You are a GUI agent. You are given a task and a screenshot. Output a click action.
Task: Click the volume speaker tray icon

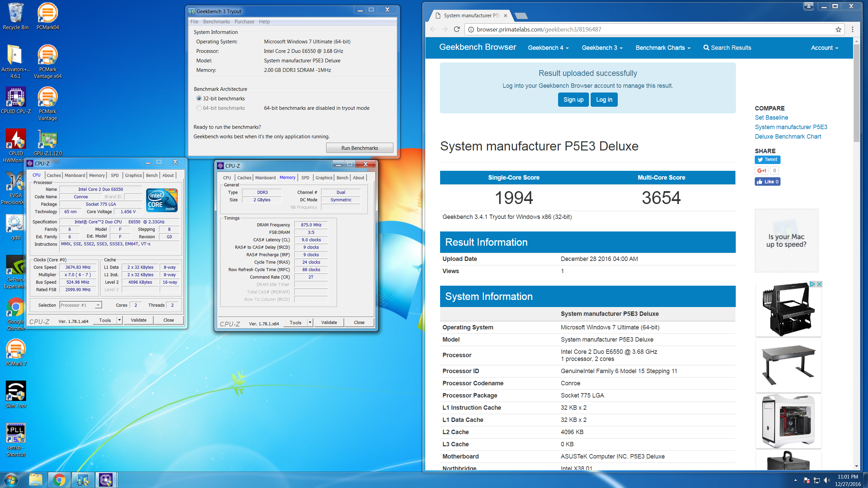pos(827,480)
